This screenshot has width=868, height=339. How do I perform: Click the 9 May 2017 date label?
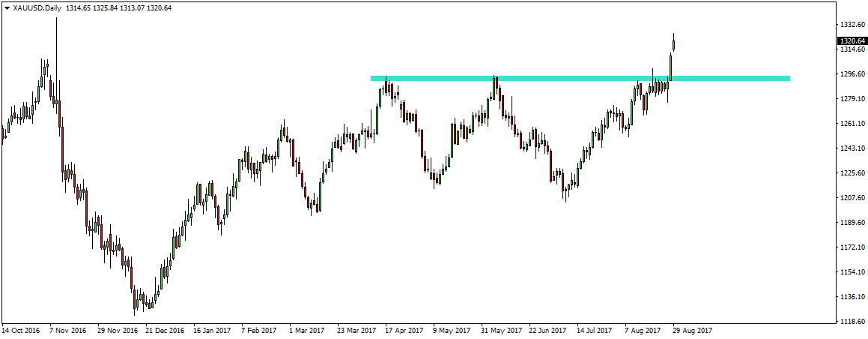(x=452, y=331)
